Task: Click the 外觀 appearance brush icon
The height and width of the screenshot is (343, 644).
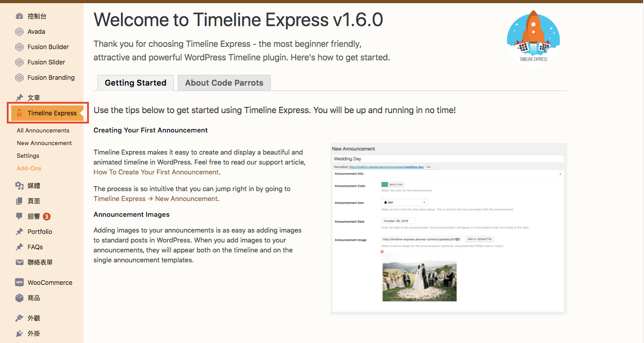Action: [x=19, y=318]
